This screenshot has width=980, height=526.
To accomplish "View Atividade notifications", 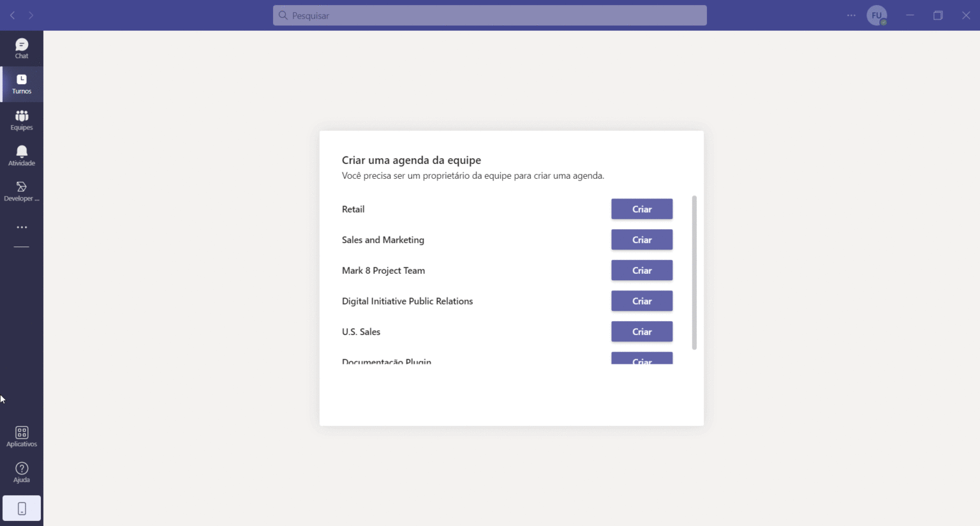I will click(x=21, y=155).
